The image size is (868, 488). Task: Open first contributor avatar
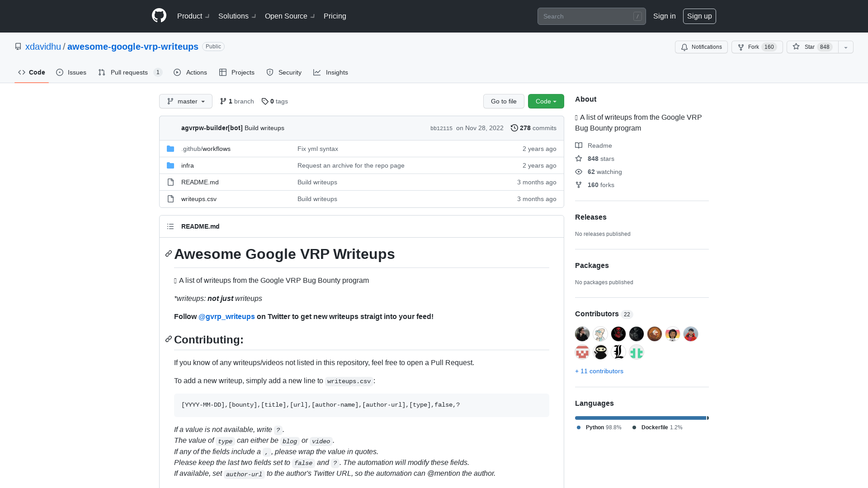582,334
